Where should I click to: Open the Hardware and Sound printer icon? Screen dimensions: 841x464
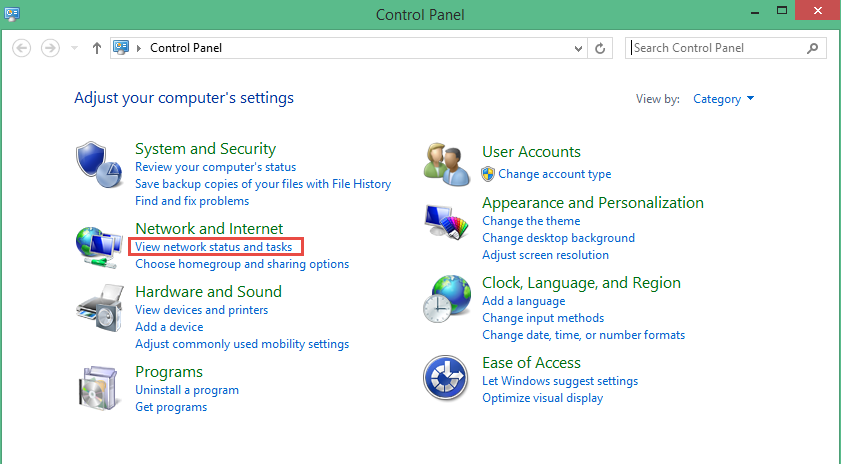(100, 308)
